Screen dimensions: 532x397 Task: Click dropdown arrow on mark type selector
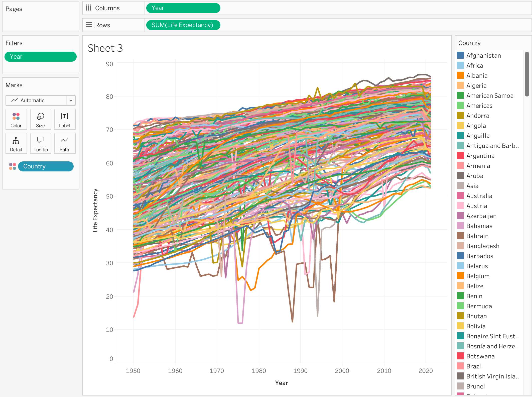[71, 101]
